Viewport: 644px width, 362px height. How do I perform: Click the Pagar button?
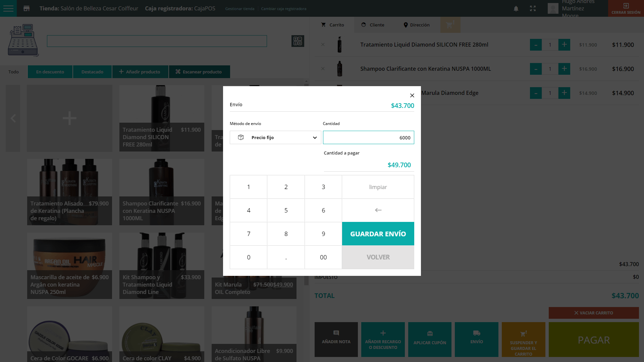(594, 340)
